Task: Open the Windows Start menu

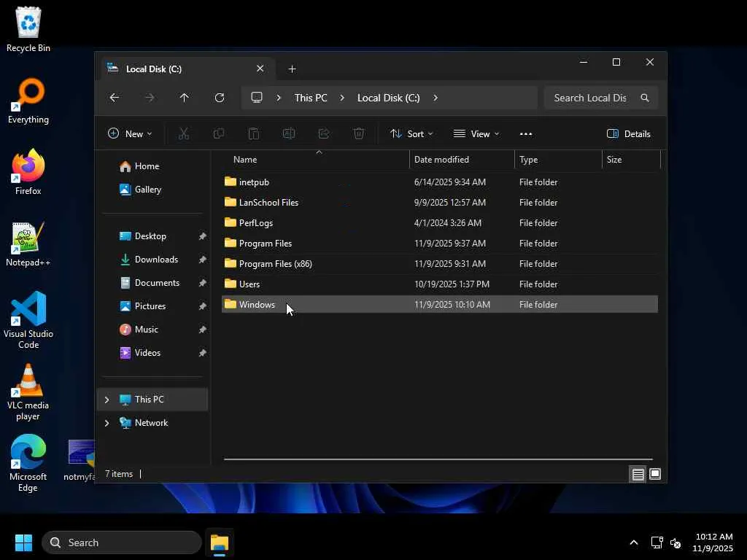Action: (x=23, y=542)
